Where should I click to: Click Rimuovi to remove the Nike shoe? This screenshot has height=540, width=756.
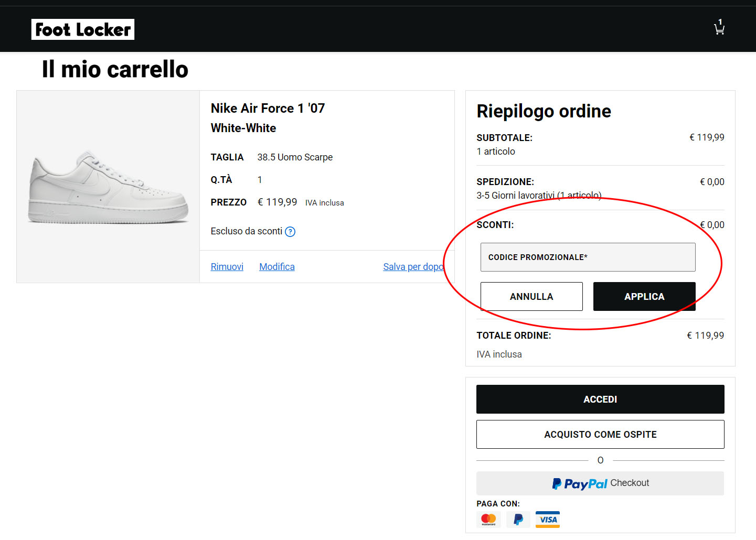click(227, 266)
